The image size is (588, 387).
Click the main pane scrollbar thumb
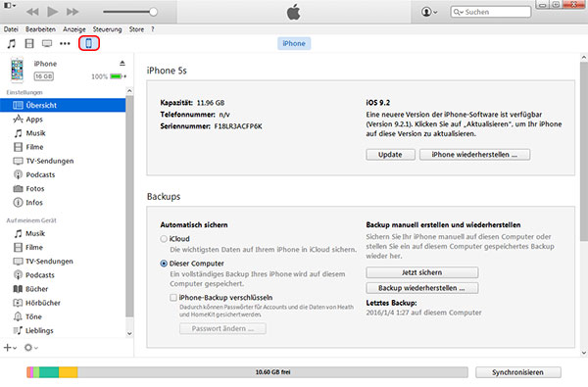coord(583,152)
